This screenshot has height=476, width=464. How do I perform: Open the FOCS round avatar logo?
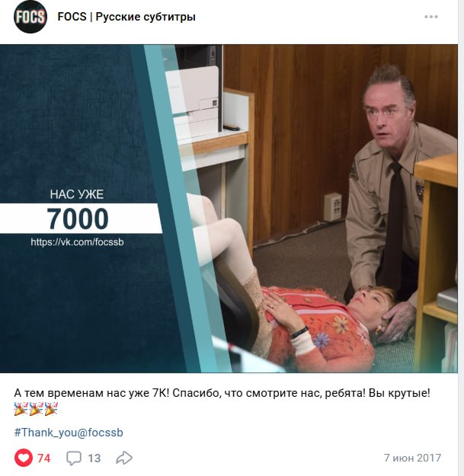click(30, 17)
